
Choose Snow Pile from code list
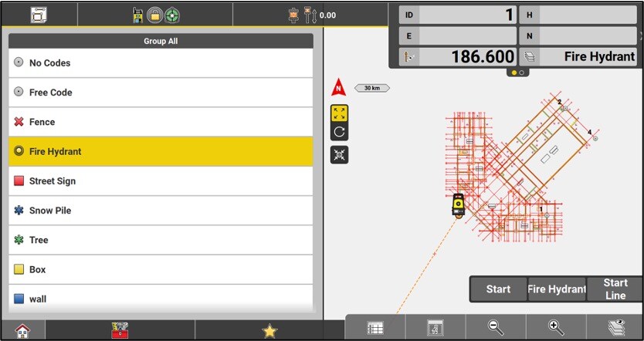coord(161,211)
